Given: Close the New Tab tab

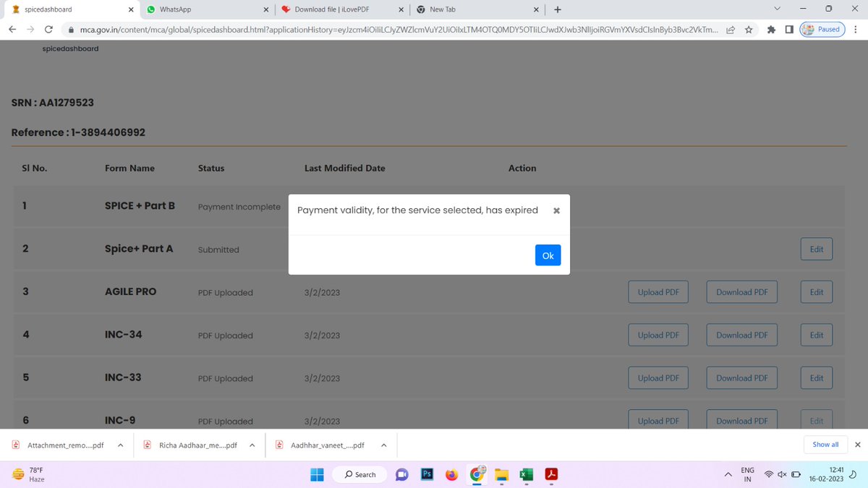Looking at the screenshot, I should pos(536,9).
